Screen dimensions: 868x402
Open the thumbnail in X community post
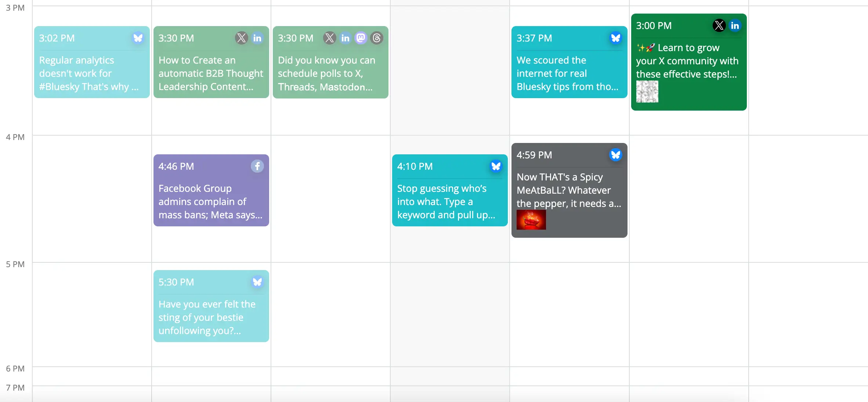pyautogui.click(x=647, y=91)
